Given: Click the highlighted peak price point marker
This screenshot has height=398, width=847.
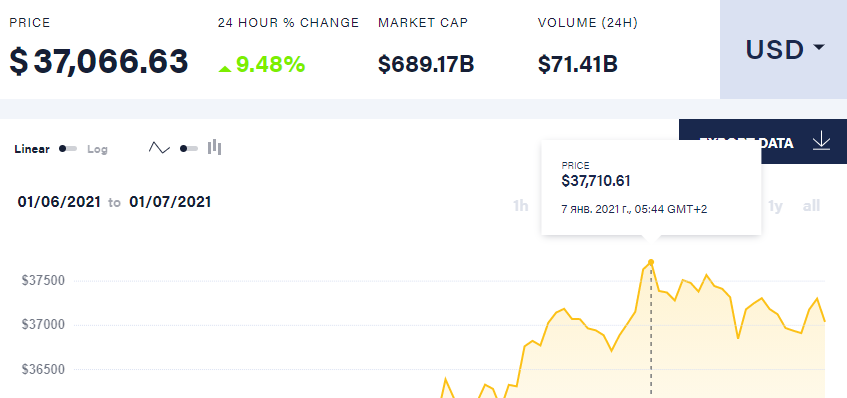Looking at the screenshot, I should pos(651,262).
